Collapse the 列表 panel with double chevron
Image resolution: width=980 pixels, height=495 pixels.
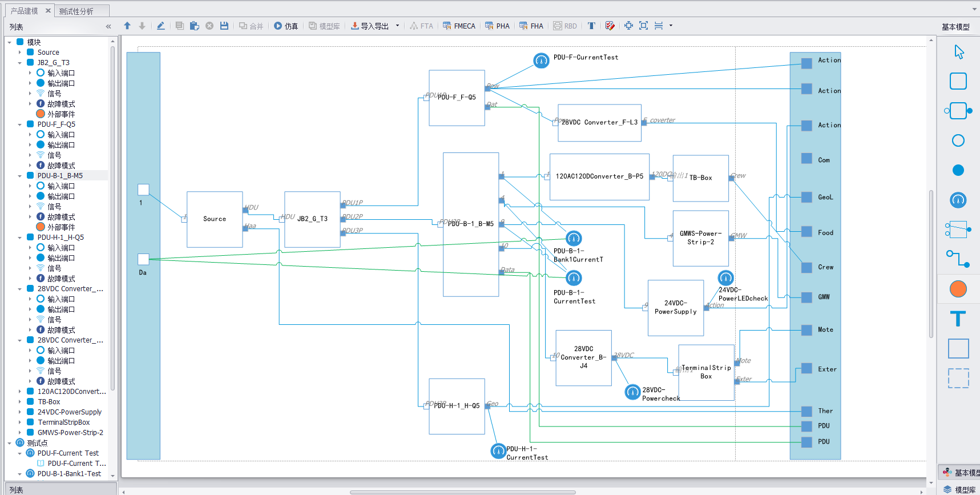tap(108, 27)
